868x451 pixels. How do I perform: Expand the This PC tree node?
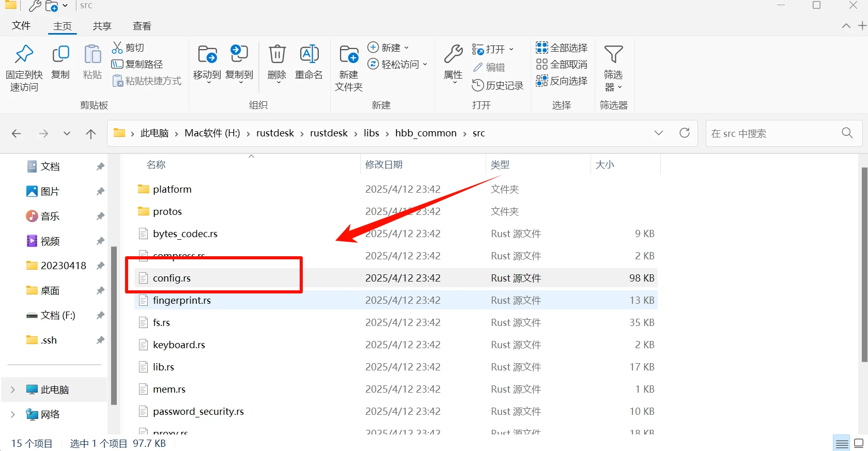click(x=13, y=390)
